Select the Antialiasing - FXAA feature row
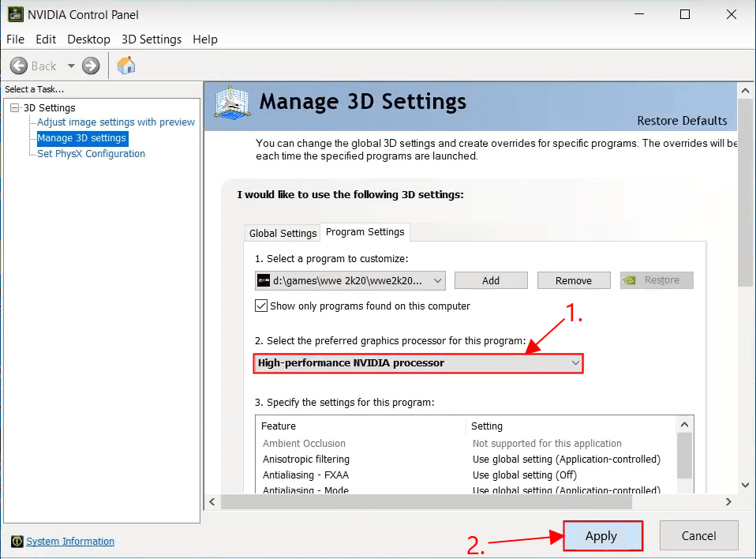 pyautogui.click(x=465, y=475)
